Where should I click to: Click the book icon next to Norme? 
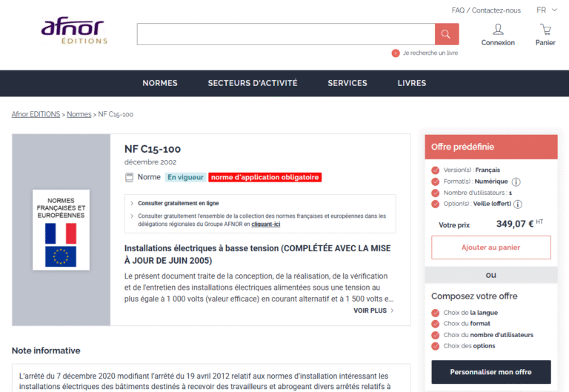tap(129, 178)
